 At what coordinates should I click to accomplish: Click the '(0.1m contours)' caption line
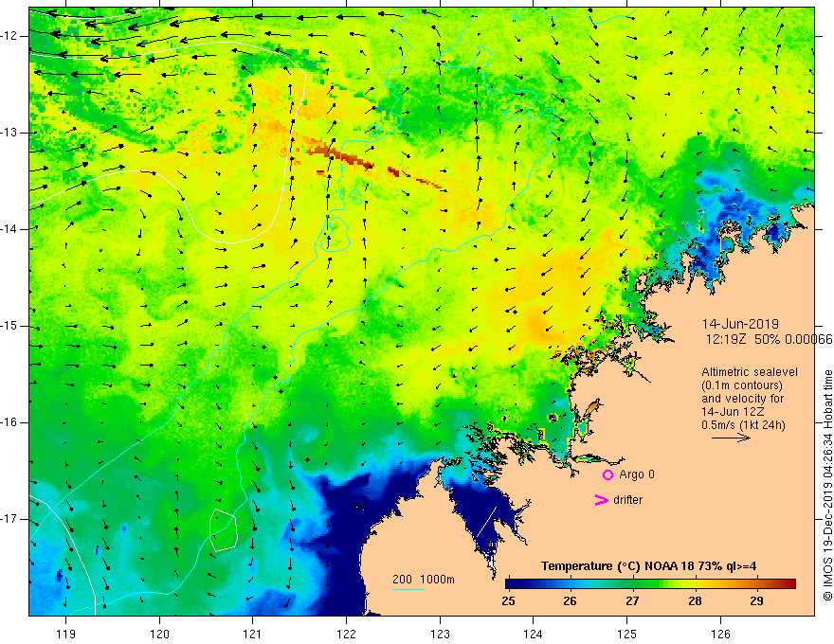tap(741, 385)
